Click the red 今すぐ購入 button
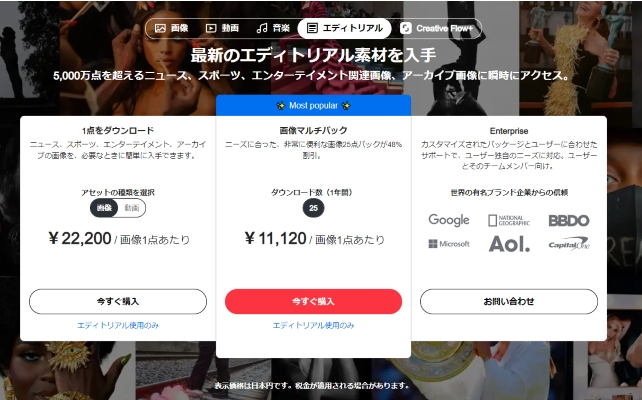This screenshot has height=400, width=642. [313, 302]
